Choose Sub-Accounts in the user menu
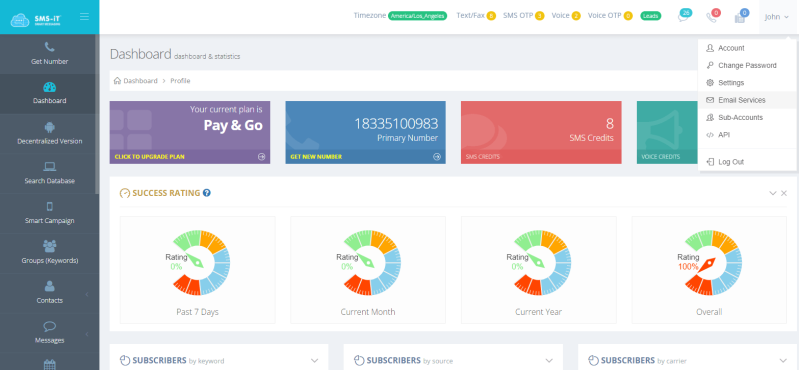This screenshot has height=370, width=799. pos(747,117)
